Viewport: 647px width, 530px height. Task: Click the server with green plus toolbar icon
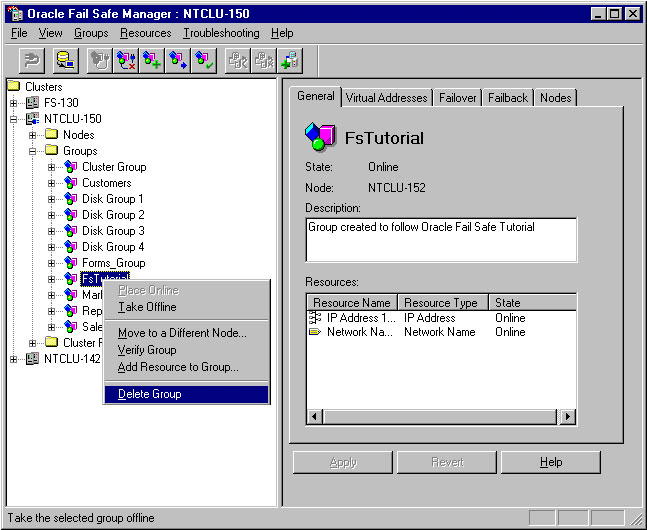(290, 61)
